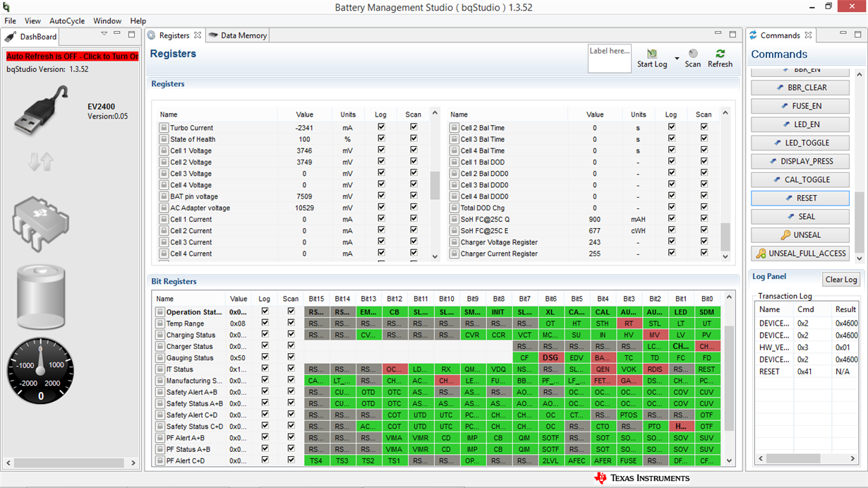Click the FUSE_EN command button
868x488 pixels.
[x=800, y=106]
